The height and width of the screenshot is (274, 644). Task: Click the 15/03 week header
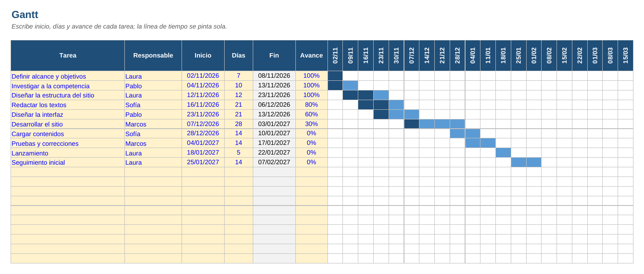coord(626,55)
